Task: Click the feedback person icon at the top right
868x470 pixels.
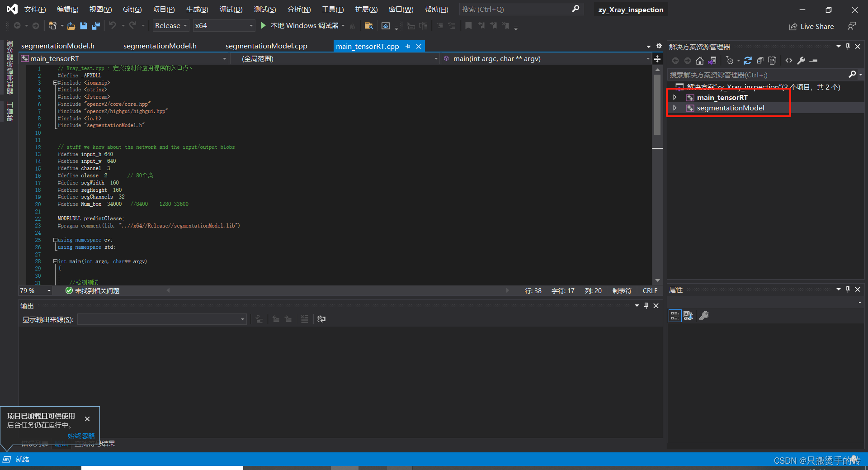Action: click(x=852, y=26)
